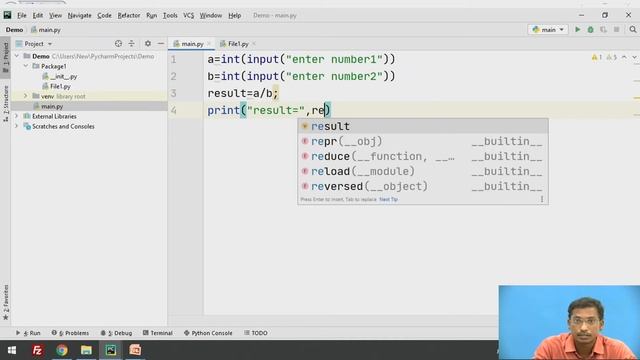This screenshot has height=360, width=640.
Task: Open the Structure side tab
Action: point(6,104)
